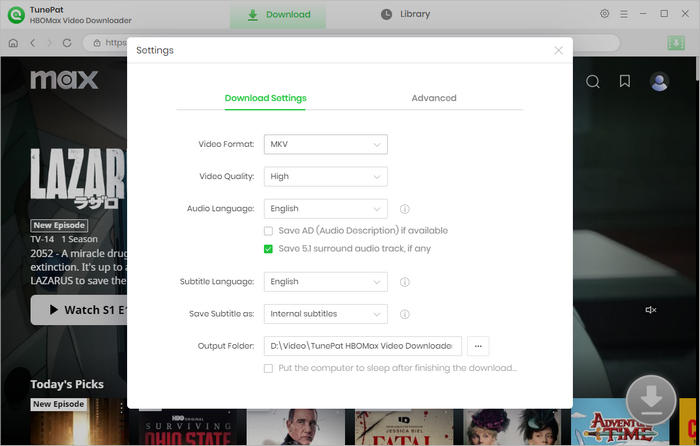Image resolution: width=700 pixels, height=446 pixels.
Task: Open the Save Subtitle as dropdown
Action: (x=325, y=314)
